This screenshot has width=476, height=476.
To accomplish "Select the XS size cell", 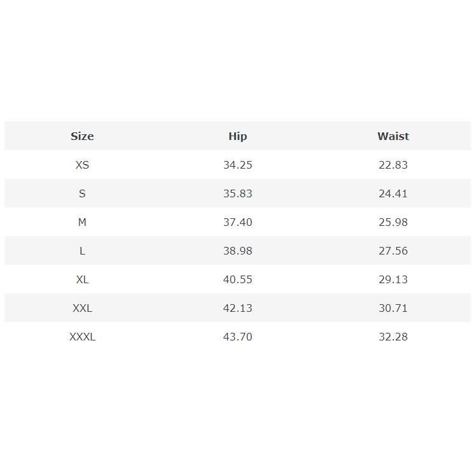I will click(x=82, y=165).
